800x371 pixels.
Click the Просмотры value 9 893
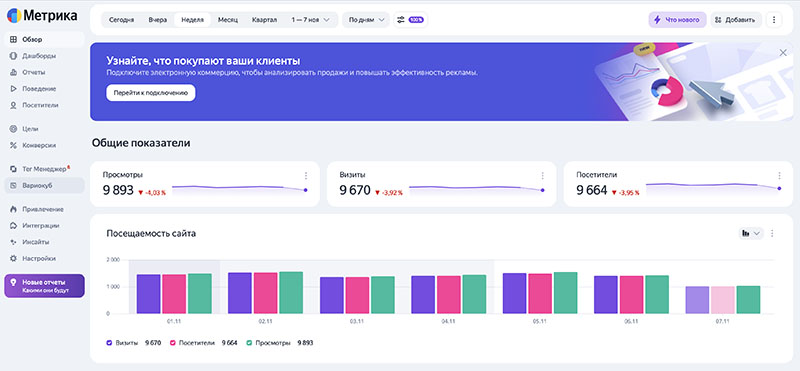pos(118,191)
